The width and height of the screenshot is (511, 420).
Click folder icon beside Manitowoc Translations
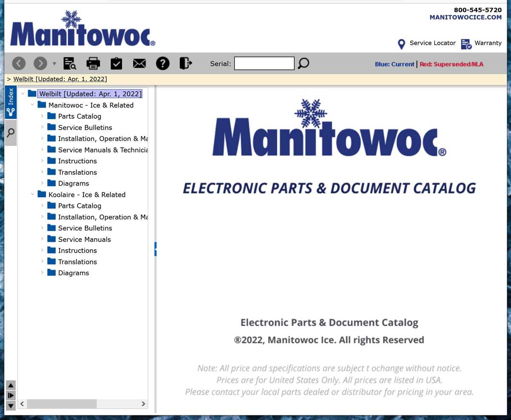52,172
